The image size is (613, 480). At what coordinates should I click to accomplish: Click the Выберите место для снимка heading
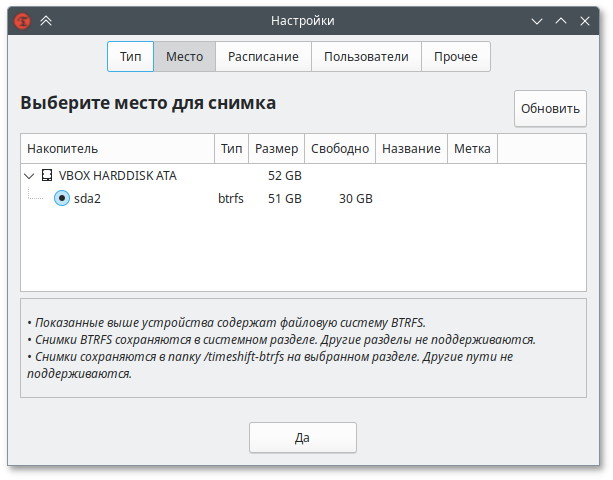[148, 103]
